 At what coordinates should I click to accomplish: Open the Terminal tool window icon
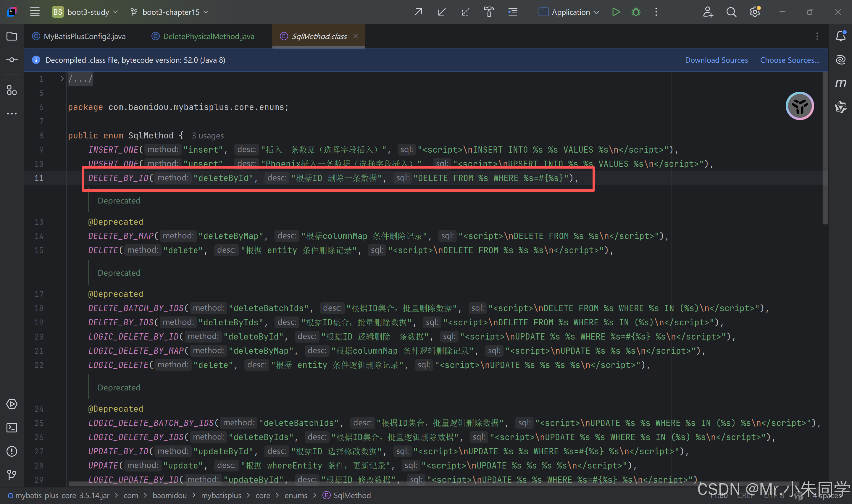click(12, 428)
